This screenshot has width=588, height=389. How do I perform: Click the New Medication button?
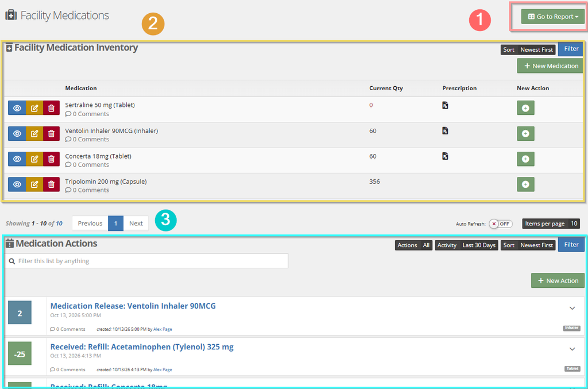click(x=551, y=66)
